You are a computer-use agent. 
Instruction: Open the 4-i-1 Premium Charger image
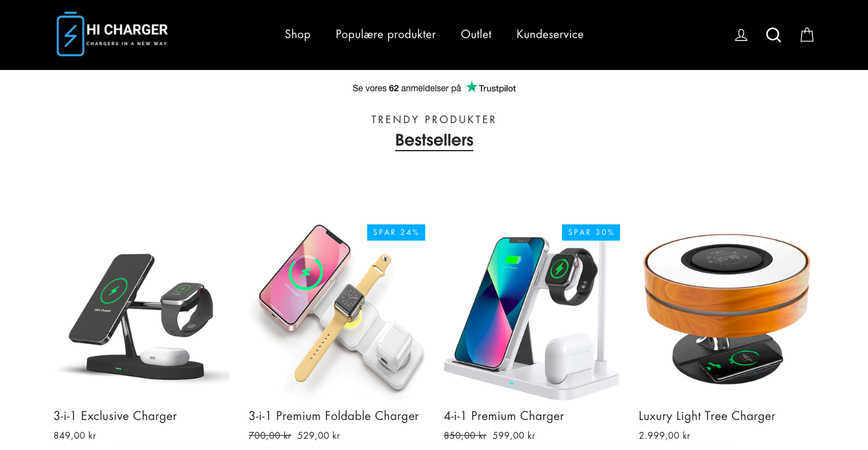(532, 312)
